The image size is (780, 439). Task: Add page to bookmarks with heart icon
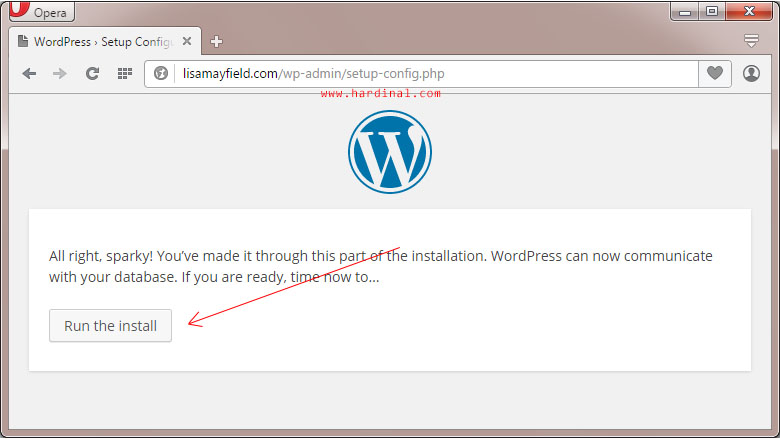tap(715, 74)
